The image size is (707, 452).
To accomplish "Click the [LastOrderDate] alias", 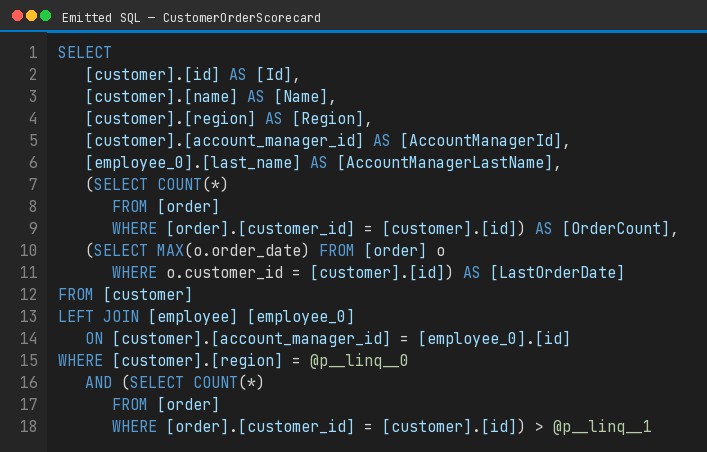I will click(x=558, y=273).
